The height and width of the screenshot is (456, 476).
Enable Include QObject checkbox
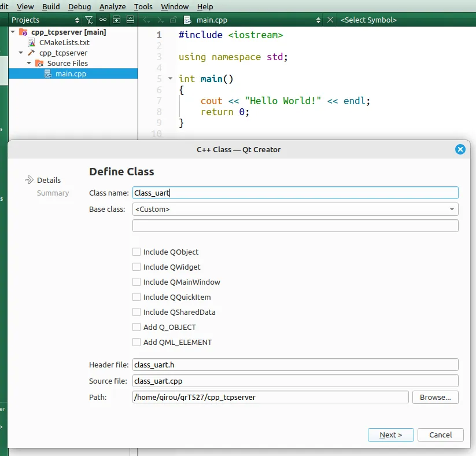[136, 252]
